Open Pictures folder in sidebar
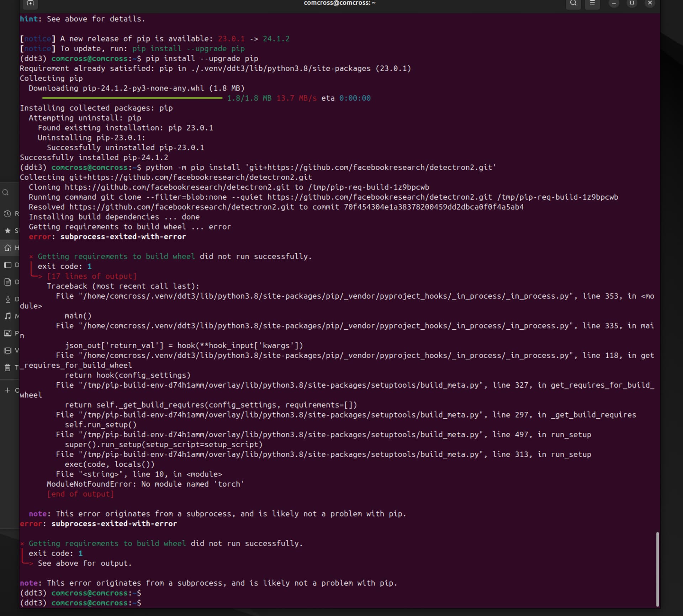This screenshot has width=683, height=616. pos(8,333)
